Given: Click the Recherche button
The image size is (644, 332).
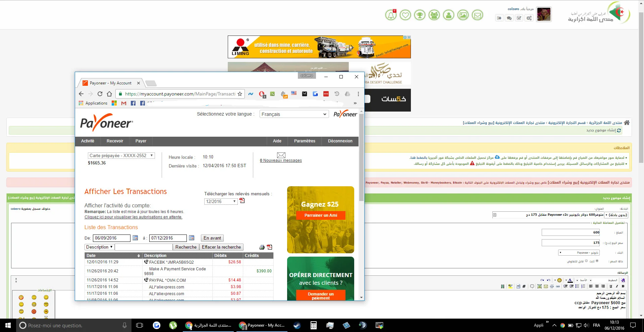Looking at the screenshot, I should 186,247.
